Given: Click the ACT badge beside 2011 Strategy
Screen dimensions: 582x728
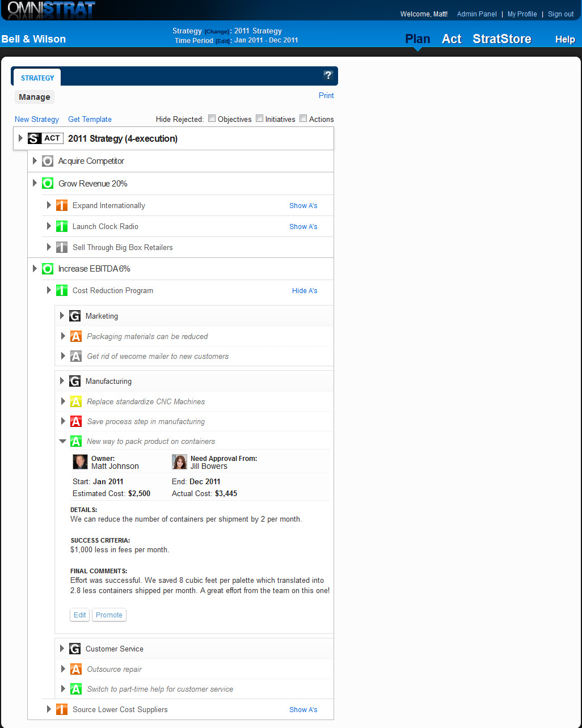Looking at the screenshot, I should (52, 138).
